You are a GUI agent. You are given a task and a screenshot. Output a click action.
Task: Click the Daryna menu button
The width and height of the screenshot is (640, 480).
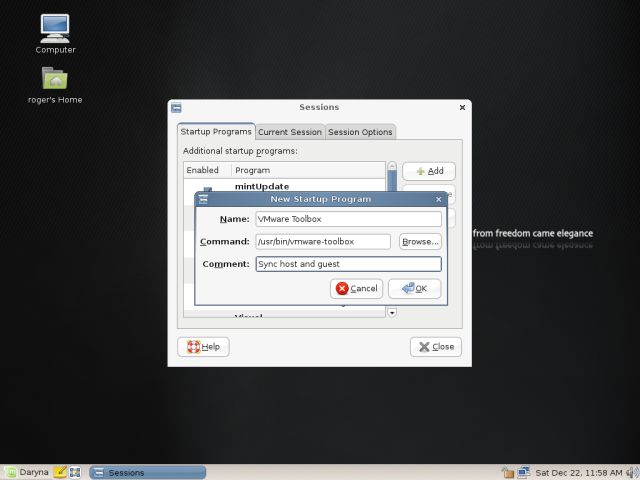pyautogui.click(x=27, y=472)
